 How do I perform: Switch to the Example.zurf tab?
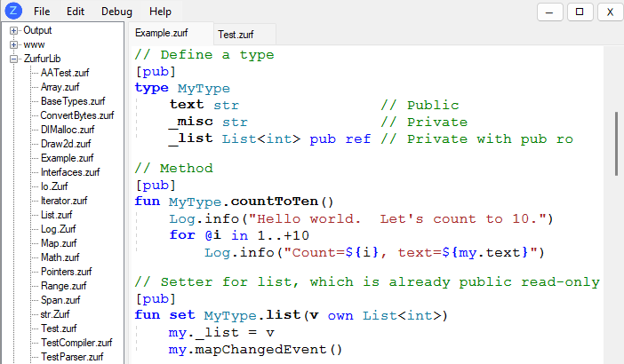[172, 34]
